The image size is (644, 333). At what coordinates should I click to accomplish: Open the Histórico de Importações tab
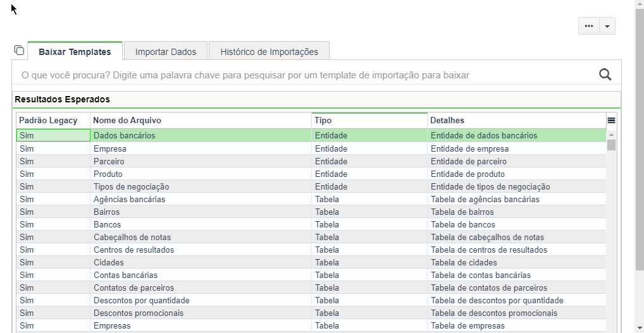(269, 52)
